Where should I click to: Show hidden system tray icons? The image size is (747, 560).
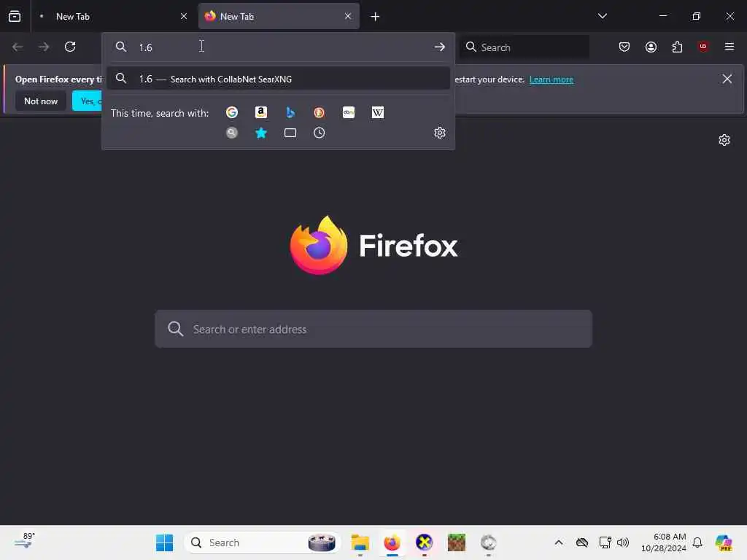click(559, 542)
